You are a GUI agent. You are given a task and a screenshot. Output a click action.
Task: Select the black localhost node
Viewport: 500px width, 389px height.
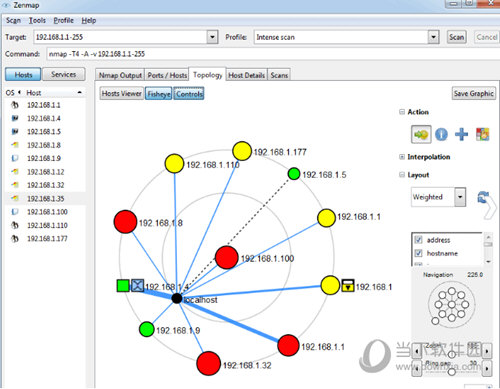(177, 298)
